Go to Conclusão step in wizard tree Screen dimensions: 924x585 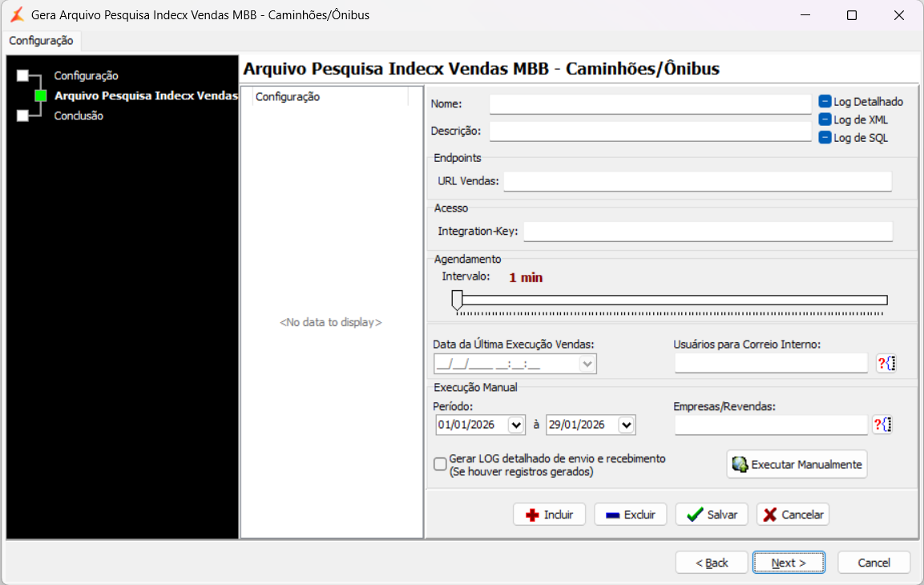tap(79, 115)
